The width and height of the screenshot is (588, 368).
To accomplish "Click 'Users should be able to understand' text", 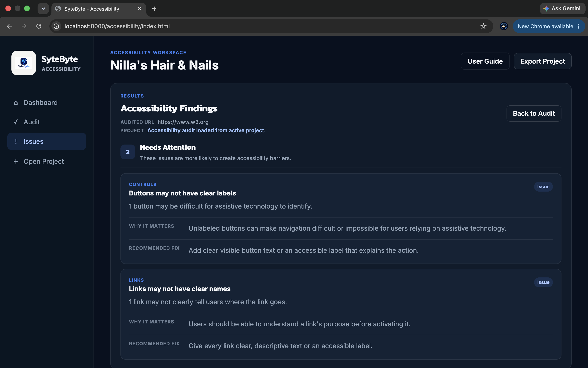I will point(299,324).
